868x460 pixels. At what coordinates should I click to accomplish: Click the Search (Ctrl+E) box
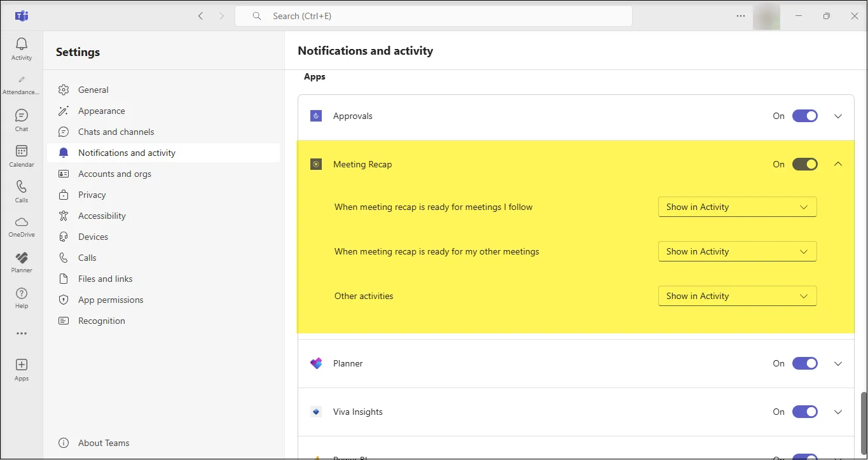(x=434, y=16)
